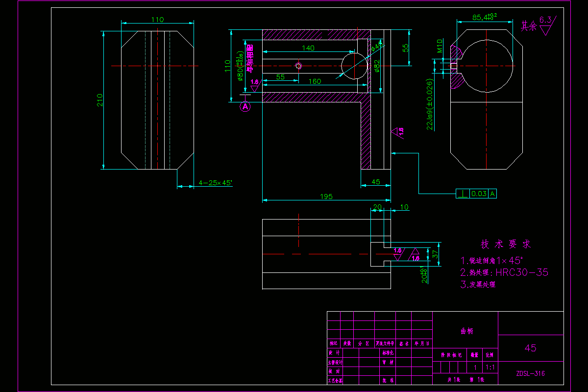Click the HRC30-35 heat treatment note
The height and width of the screenshot is (392, 588).
click(504, 272)
